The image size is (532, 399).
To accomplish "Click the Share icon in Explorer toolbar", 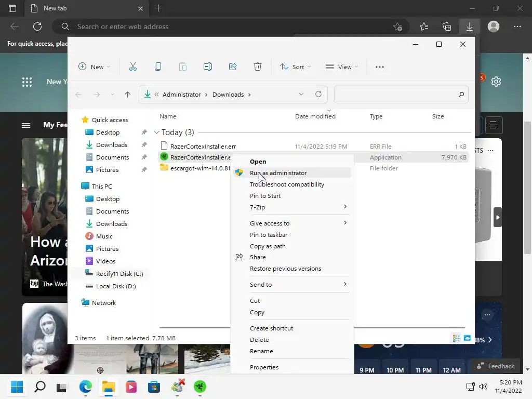I will 233,67.
